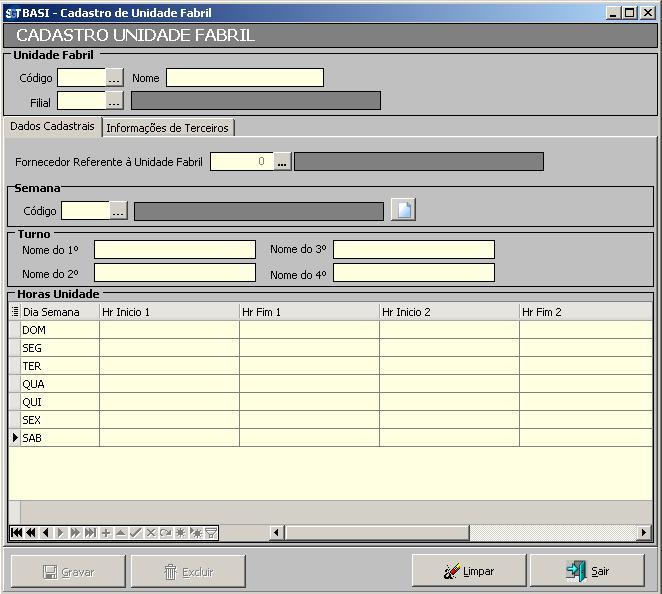
Task: Click the Nome do 1º turno field
Action: point(175,250)
